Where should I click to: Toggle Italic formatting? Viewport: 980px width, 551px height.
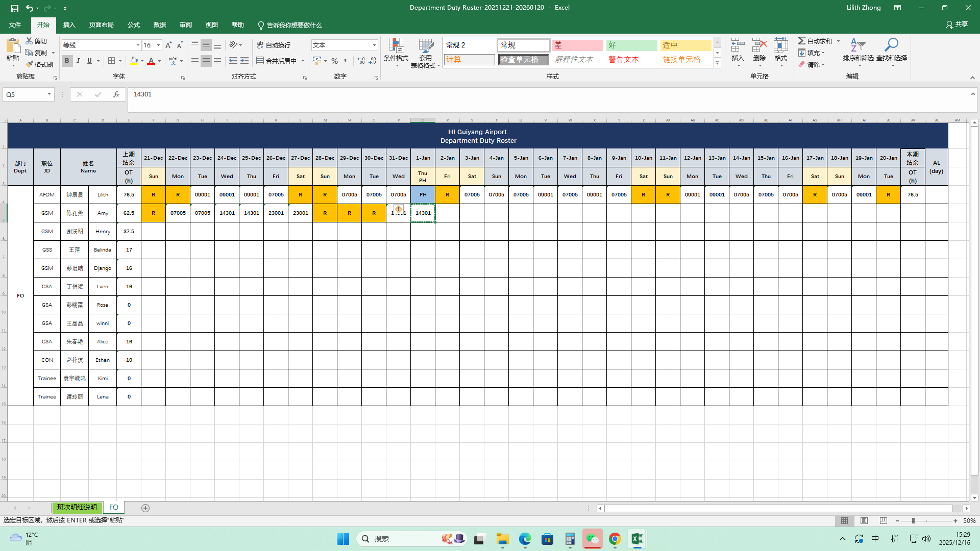click(x=78, y=61)
